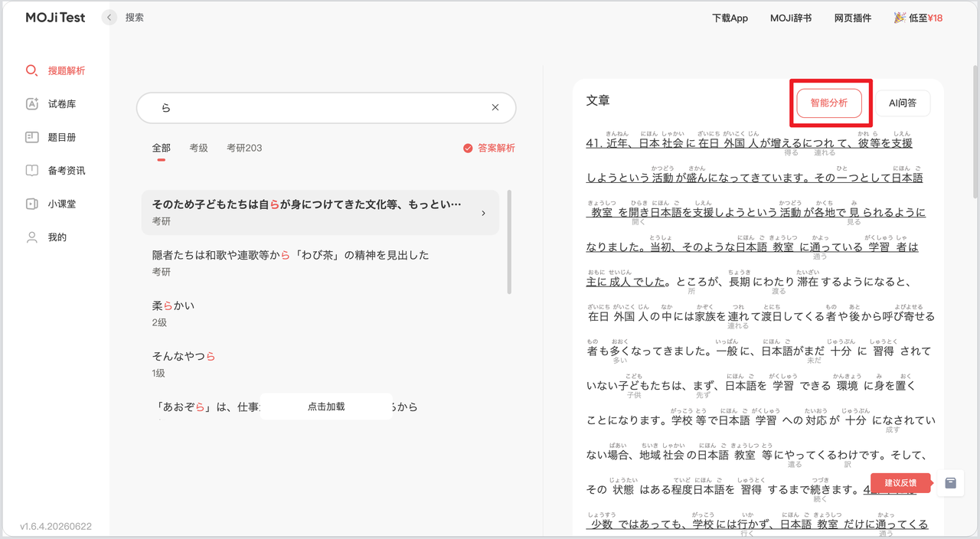Image resolution: width=980 pixels, height=539 pixels.
Task: Click the word 状態 in the article
Action: [622, 489]
